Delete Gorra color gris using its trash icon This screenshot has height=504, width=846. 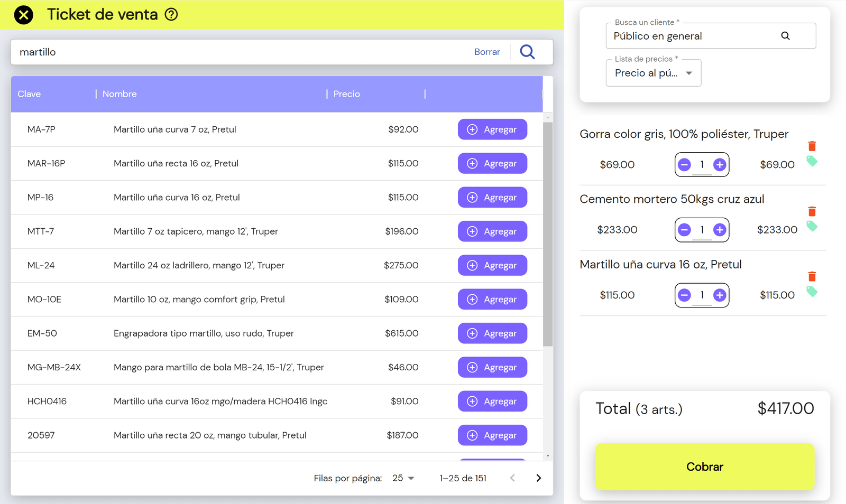point(812,146)
